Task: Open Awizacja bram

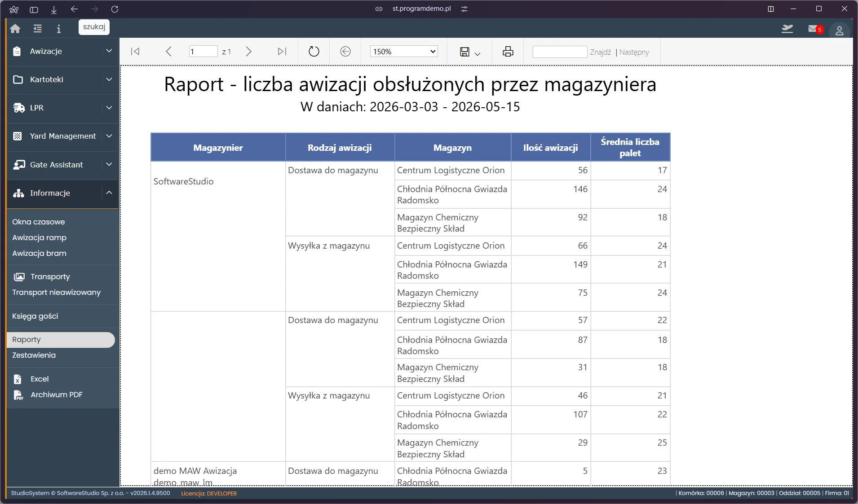Action: point(40,253)
